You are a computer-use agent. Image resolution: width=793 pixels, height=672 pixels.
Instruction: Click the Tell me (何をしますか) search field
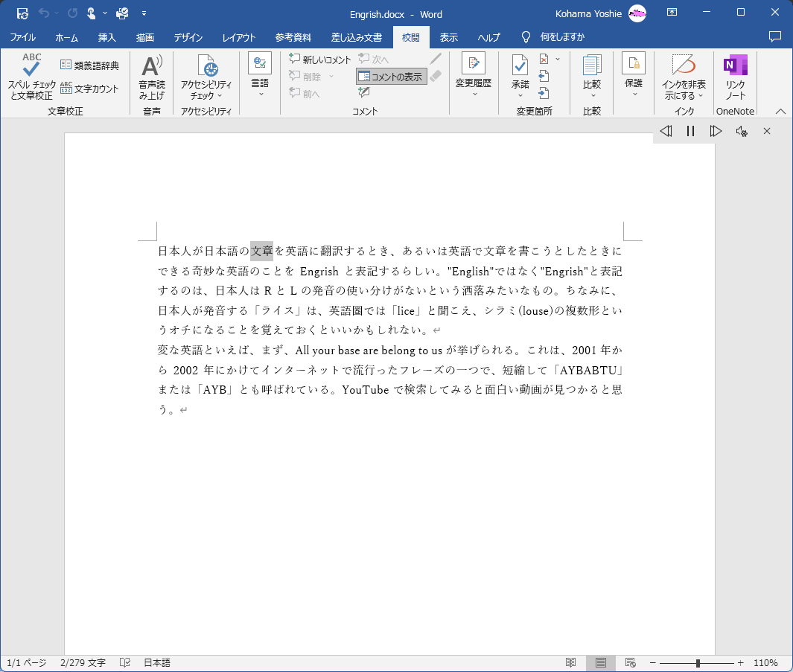[562, 37]
